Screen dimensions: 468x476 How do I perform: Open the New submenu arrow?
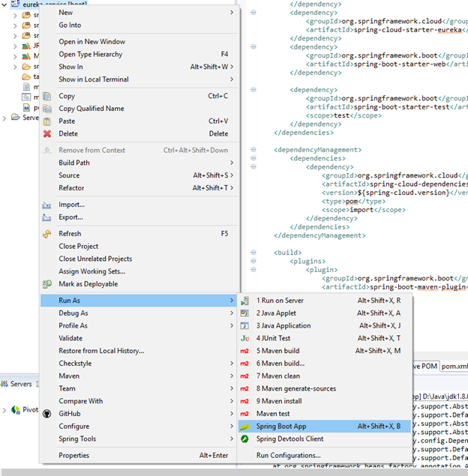pyautogui.click(x=232, y=13)
